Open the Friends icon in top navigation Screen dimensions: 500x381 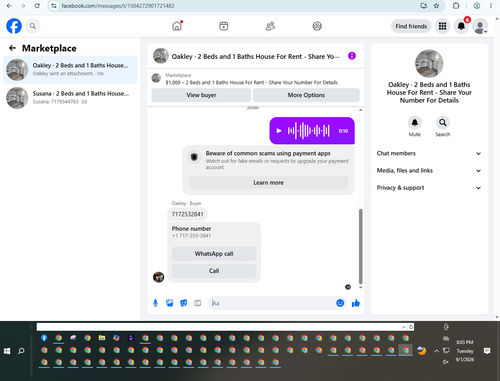click(x=270, y=26)
